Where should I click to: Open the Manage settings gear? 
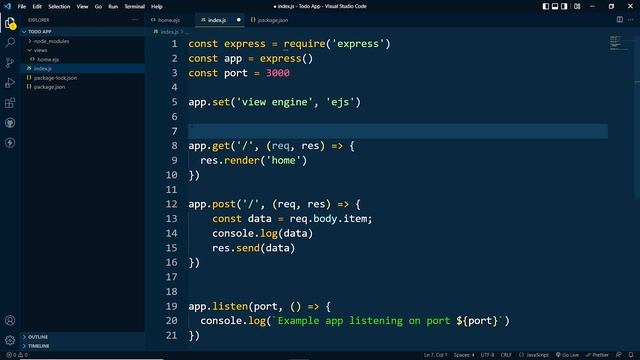click(x=10, y=340)
